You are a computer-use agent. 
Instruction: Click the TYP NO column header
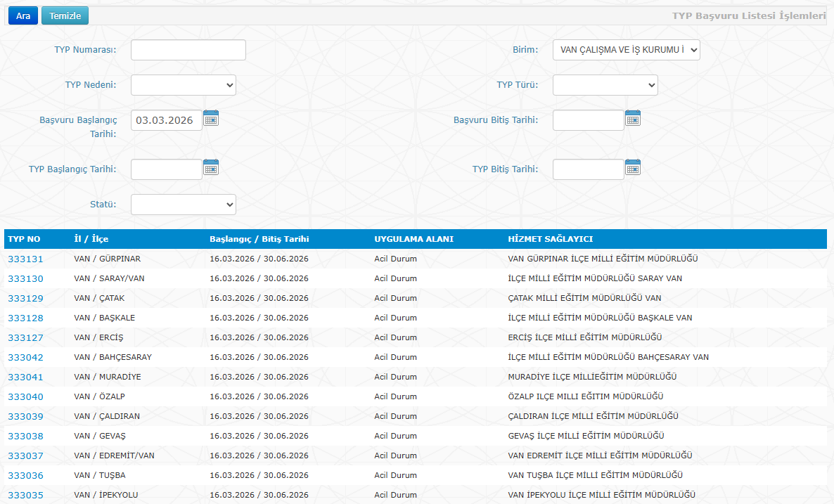click(x=25, y=239)
